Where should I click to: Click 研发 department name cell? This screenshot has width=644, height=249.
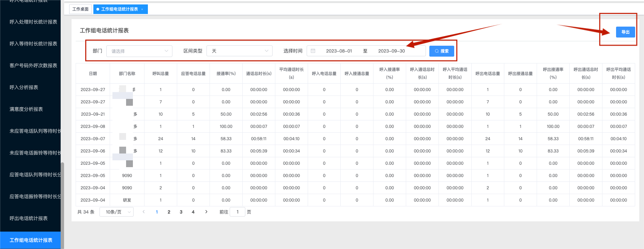127,200
